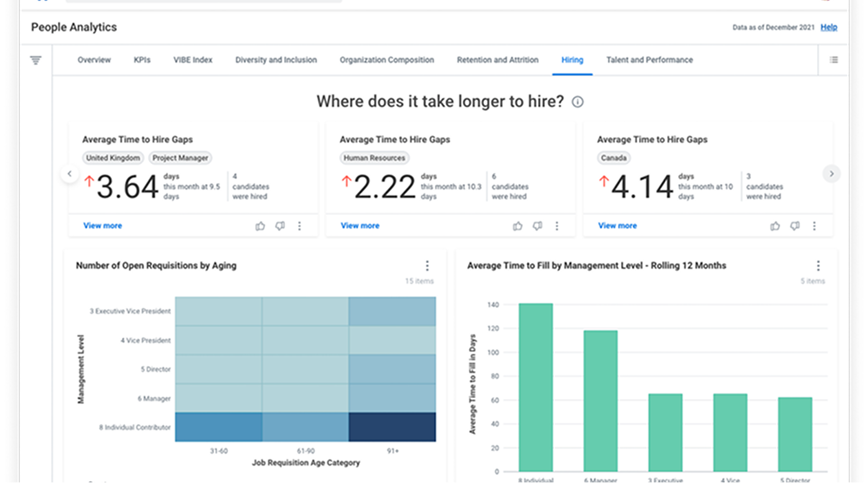Click the 2.22 days value
Screen dimensions: 868x483
point(385,187)
